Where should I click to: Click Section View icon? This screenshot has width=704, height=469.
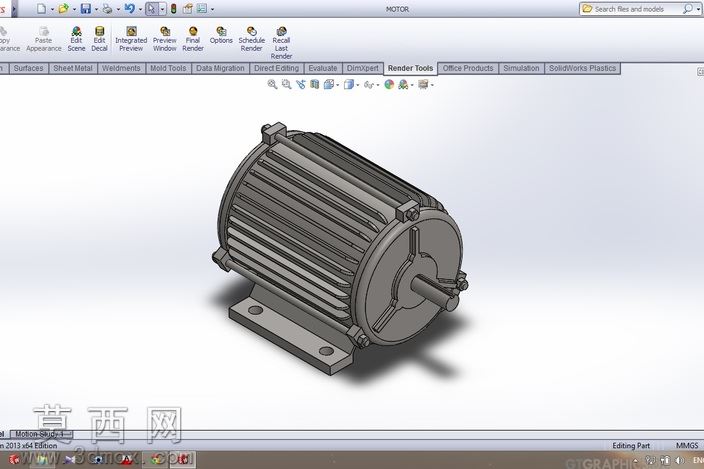(314, 84)
